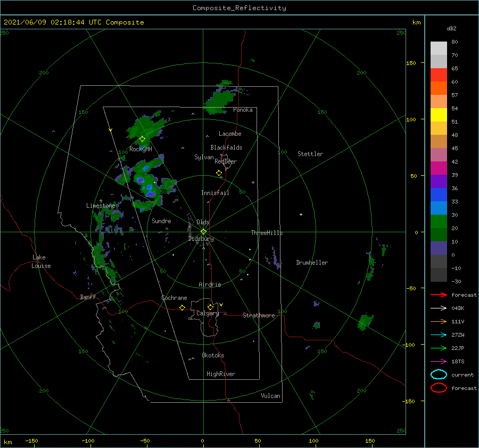Click the yellow diamond marker above the Calgary label
479x448 pixels.
[x=210, y=307]
